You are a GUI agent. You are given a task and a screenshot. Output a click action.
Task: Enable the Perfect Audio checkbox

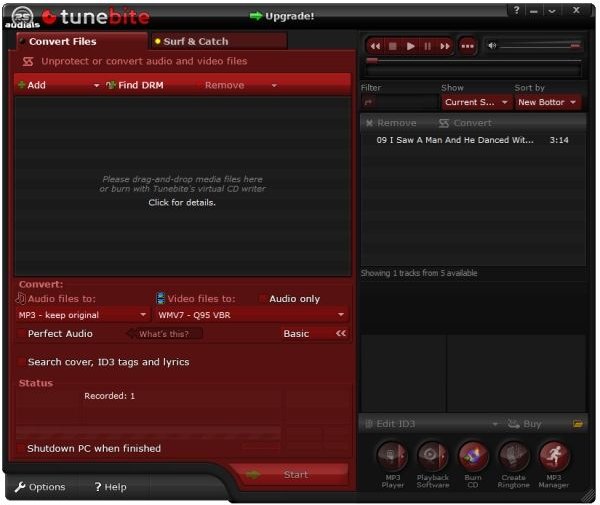pyautogui.click(x=21, y=333)
